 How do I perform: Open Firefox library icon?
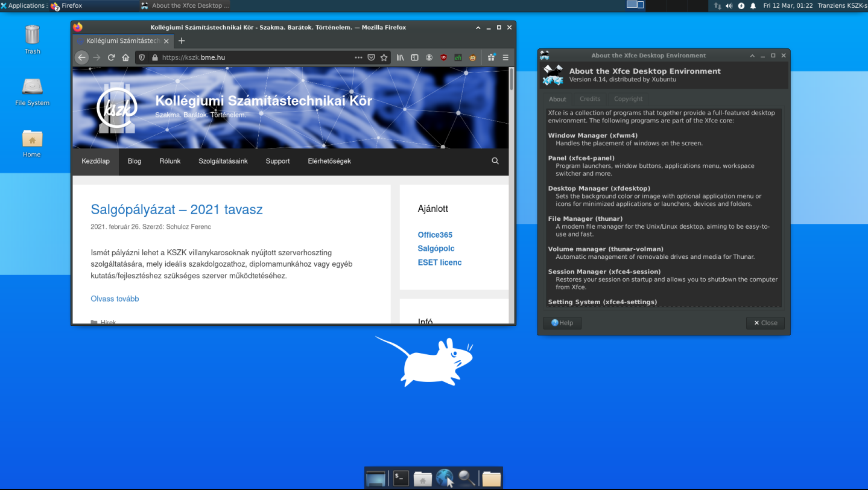click(400, 57)
